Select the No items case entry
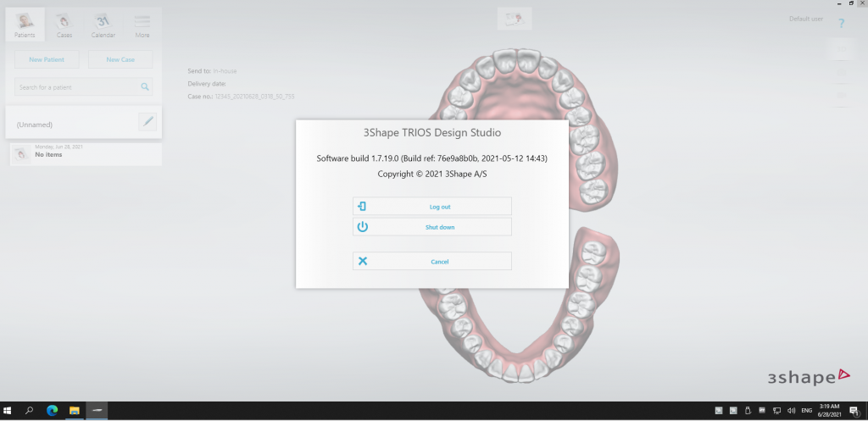This screenshot has height=421, width=868. pos(85,154)
